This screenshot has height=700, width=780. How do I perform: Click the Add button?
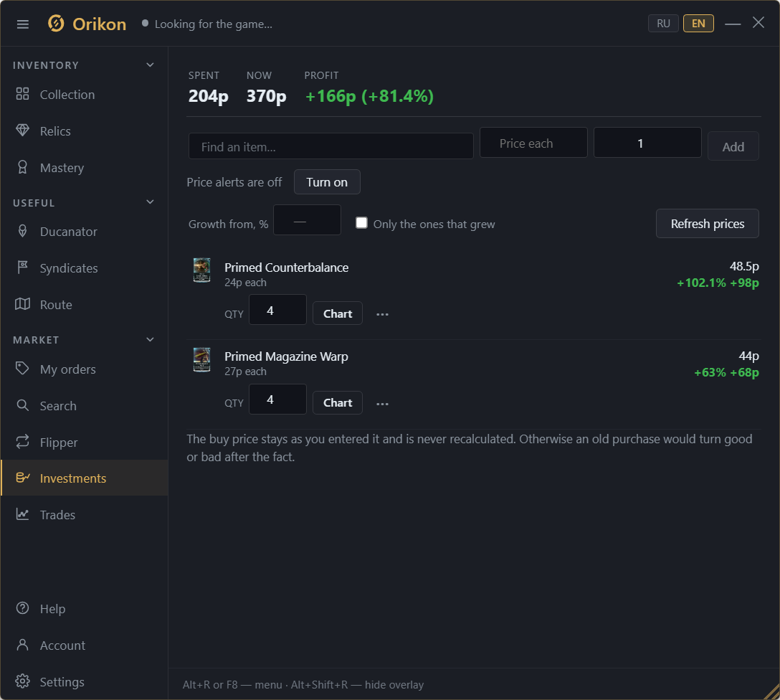[x=733, y=146]
